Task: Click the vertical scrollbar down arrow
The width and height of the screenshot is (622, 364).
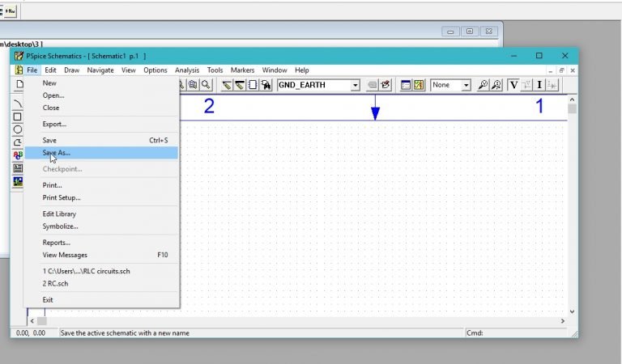Action: coord(572,311)
